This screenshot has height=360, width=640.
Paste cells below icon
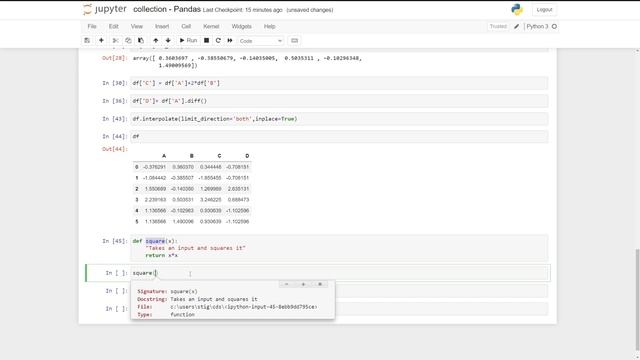point(141,40)
